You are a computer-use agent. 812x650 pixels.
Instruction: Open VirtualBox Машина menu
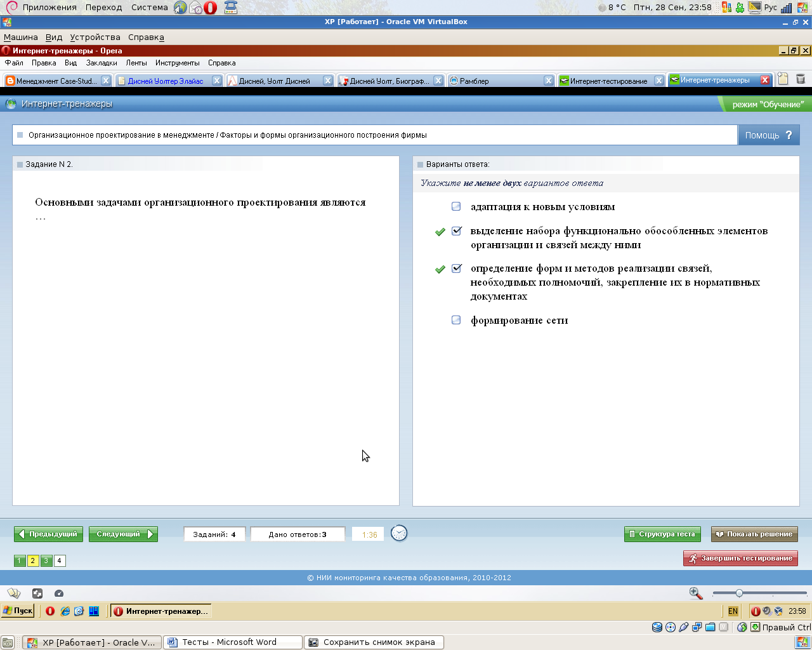(21, 37)
